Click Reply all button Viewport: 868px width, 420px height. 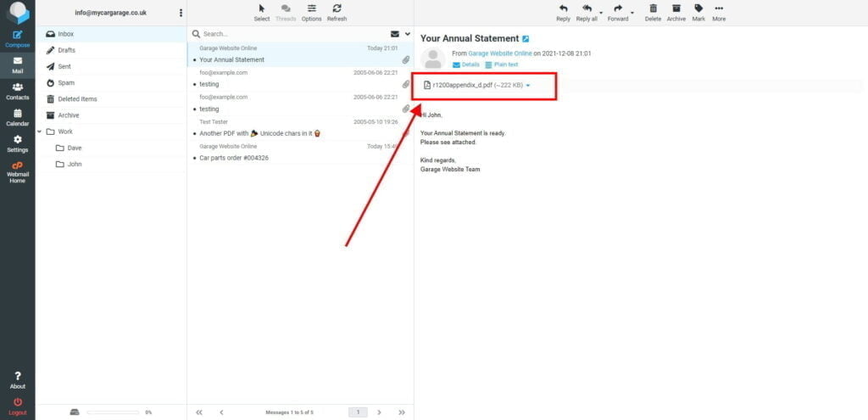tap(587, 13)
